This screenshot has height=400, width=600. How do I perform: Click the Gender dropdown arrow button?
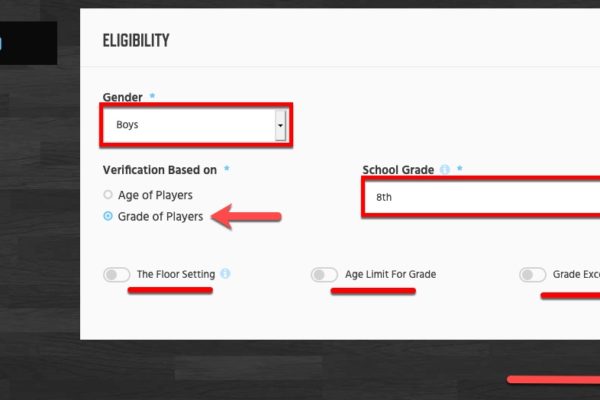(280, 125)
